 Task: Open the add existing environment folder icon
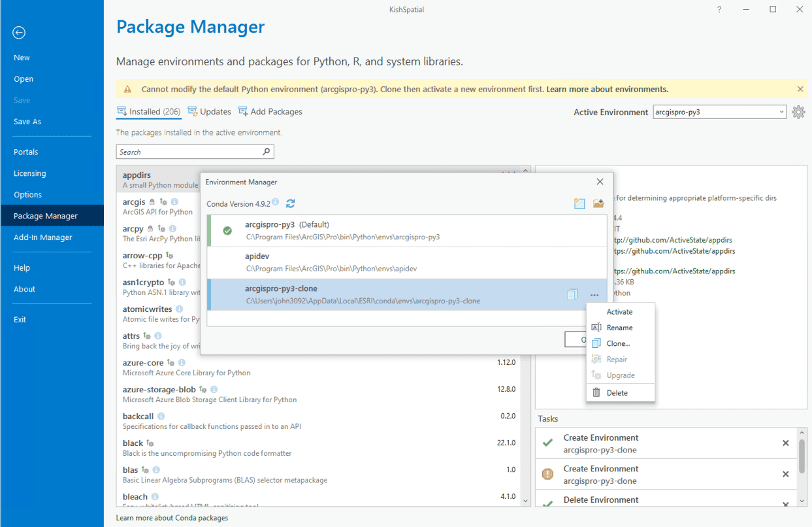(598, 203)
